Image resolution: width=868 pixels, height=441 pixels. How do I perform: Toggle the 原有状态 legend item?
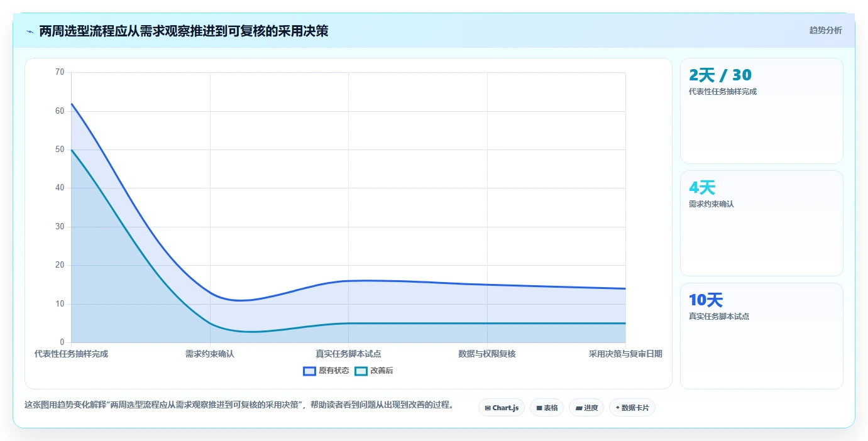tap(326, 371)
